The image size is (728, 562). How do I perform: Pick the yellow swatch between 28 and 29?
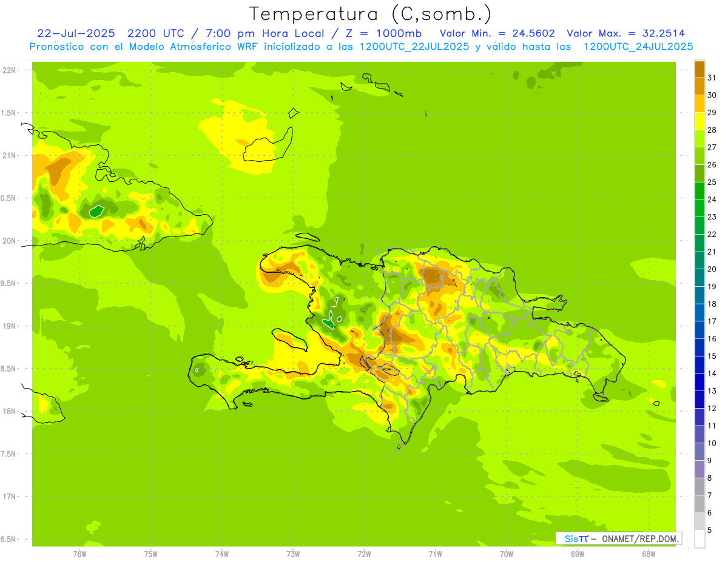[699, 121]
